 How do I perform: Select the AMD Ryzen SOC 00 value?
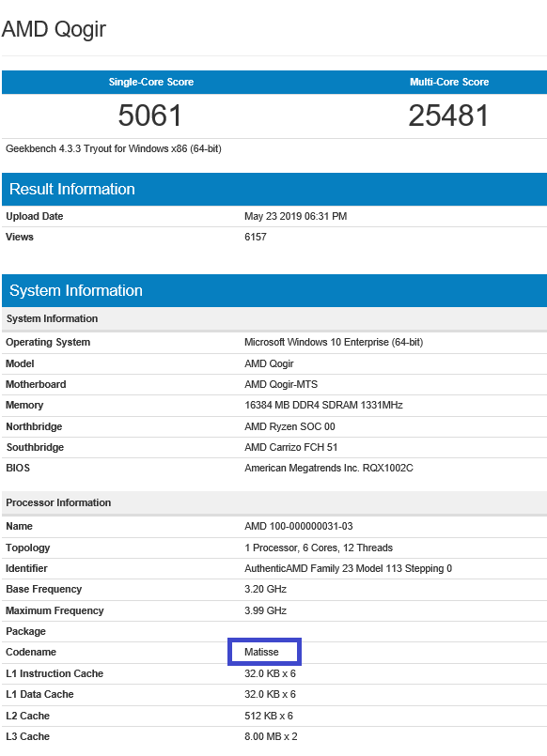tap(289, 427)
